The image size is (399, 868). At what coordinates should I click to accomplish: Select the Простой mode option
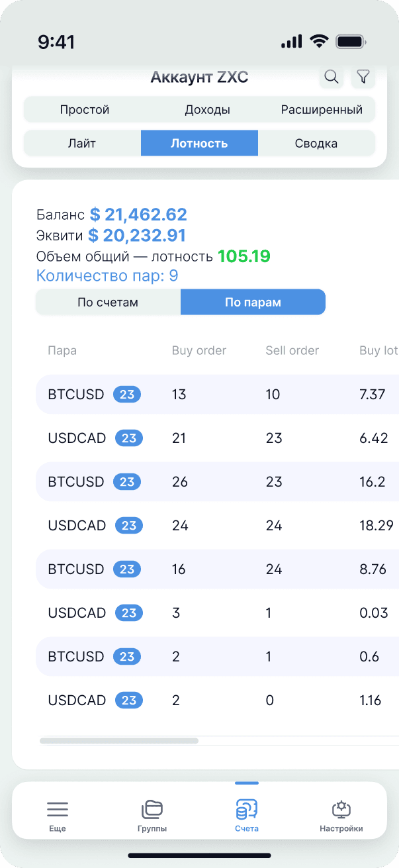85,110
